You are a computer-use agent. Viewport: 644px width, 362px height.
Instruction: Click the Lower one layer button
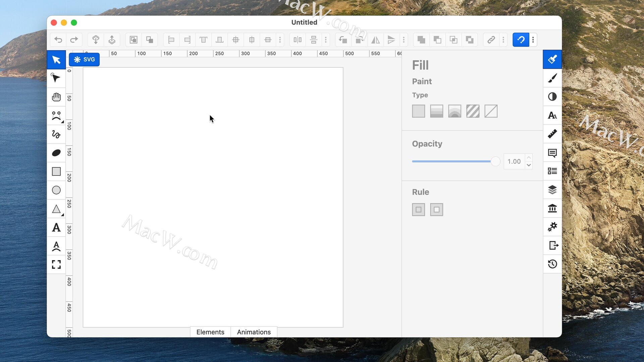96,40
